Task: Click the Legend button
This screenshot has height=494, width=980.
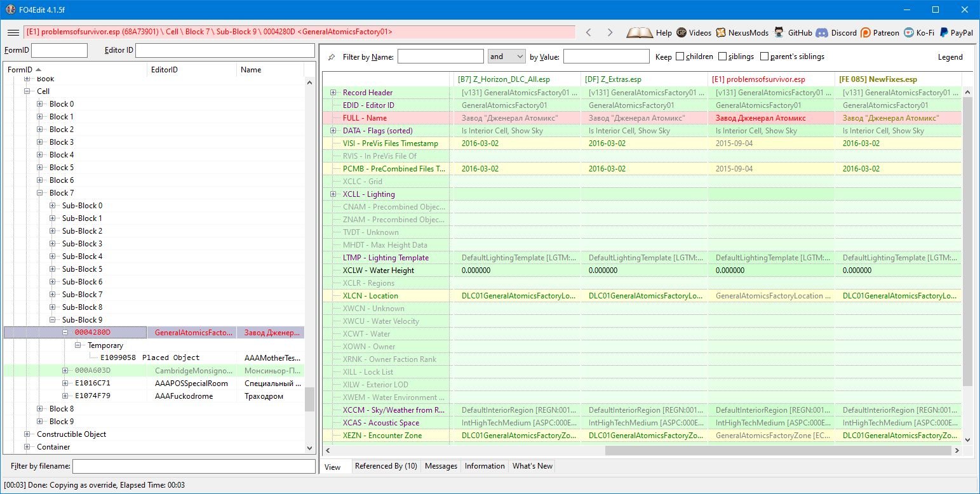Action: pos(950,57)
